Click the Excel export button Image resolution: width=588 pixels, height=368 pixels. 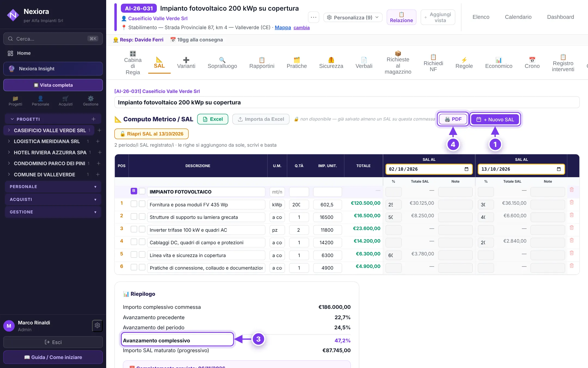pyautogui.click(x=213, y=119)
